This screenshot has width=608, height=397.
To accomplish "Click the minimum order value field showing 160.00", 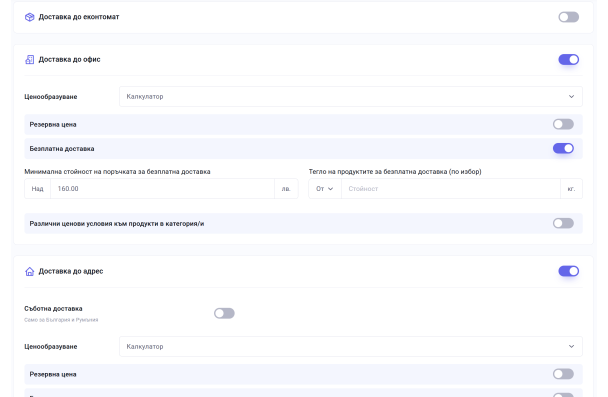I will coord(162,189).
